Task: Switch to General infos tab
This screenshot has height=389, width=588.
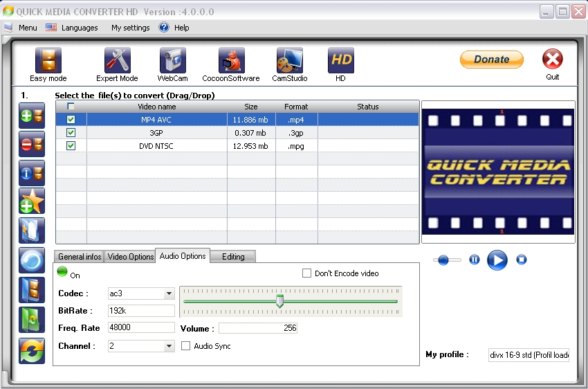Action: [80, 257]
